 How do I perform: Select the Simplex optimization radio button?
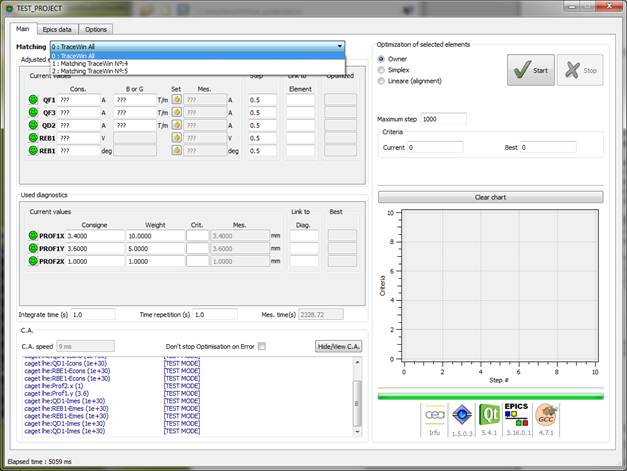381,70
